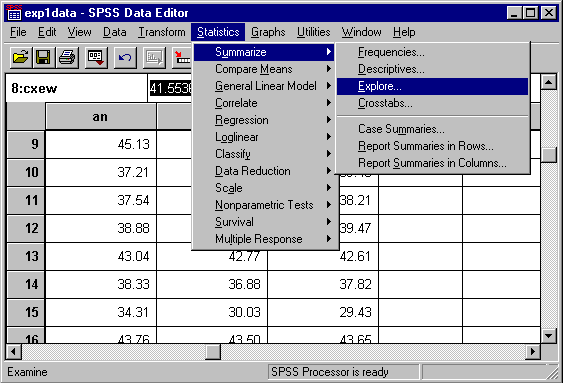Select row header 13
The height and width of the screenshot is (383, 563).
(x=26, y=256)
